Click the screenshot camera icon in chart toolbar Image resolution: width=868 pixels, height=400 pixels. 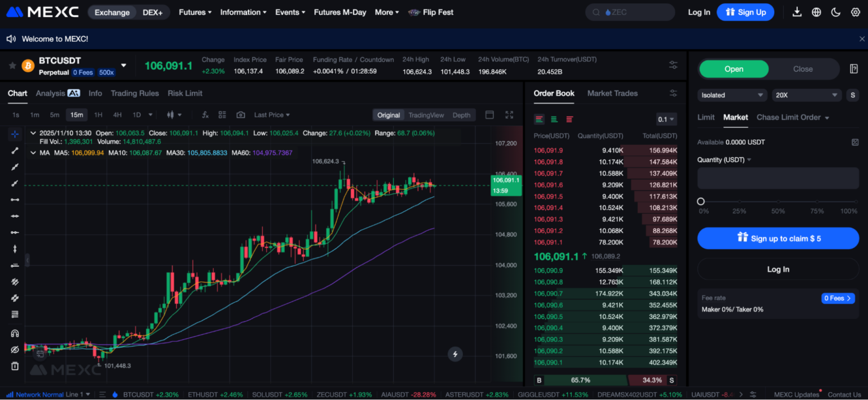241,115
